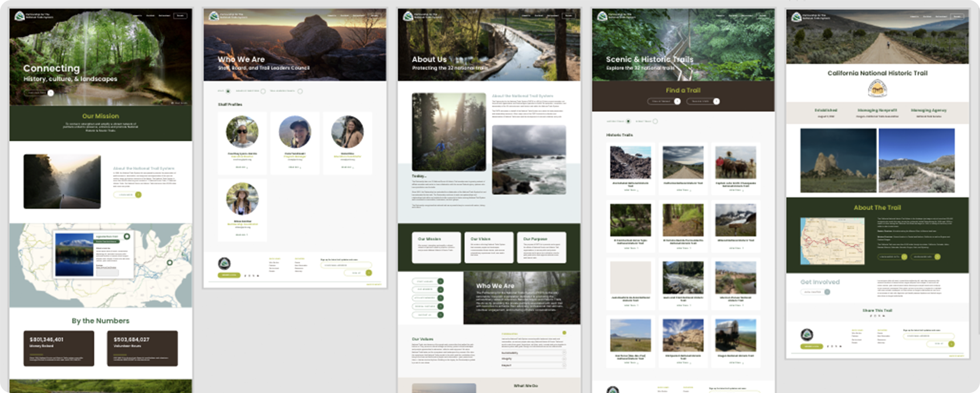
Task: Click the logo on the About Us mockup header
Action: [x=408, y=16]
